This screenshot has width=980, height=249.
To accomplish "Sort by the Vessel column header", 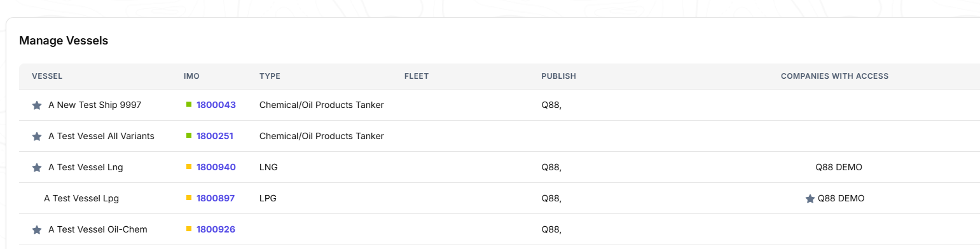I will pos(47,76).
